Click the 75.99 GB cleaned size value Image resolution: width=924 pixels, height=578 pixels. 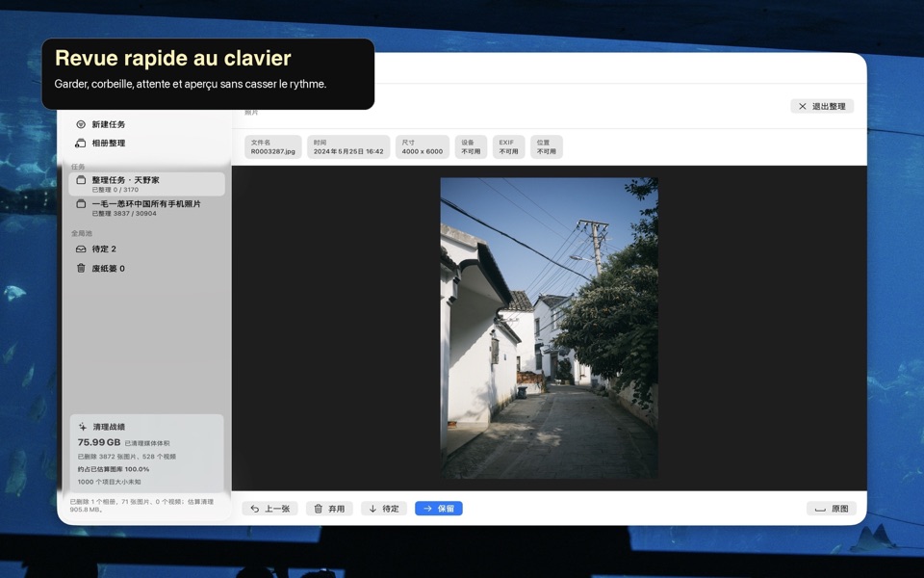(99, 442)
